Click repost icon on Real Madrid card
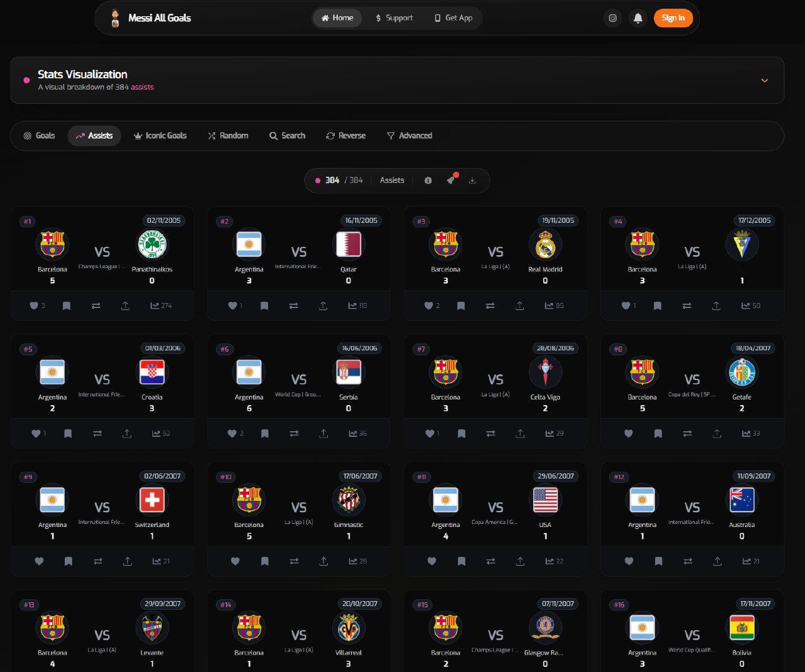Viewport: 805px width, 672px height. pos(490,306)
